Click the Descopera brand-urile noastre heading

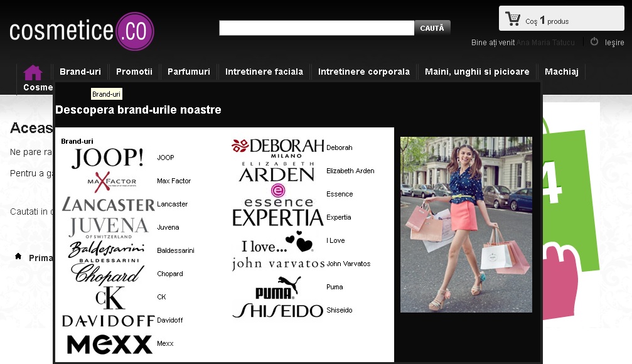tap(138, 110)
